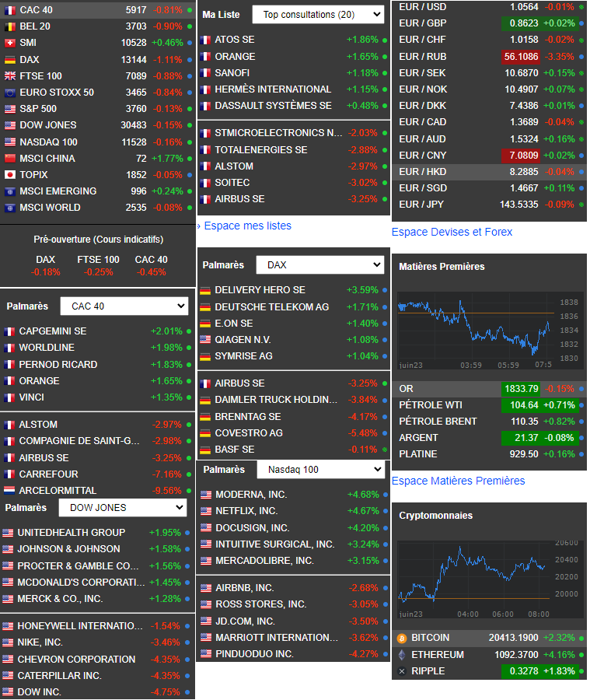Select the PÉTROLE BRENT commodity row
This screenshot has height=700, width=590.
489,422
